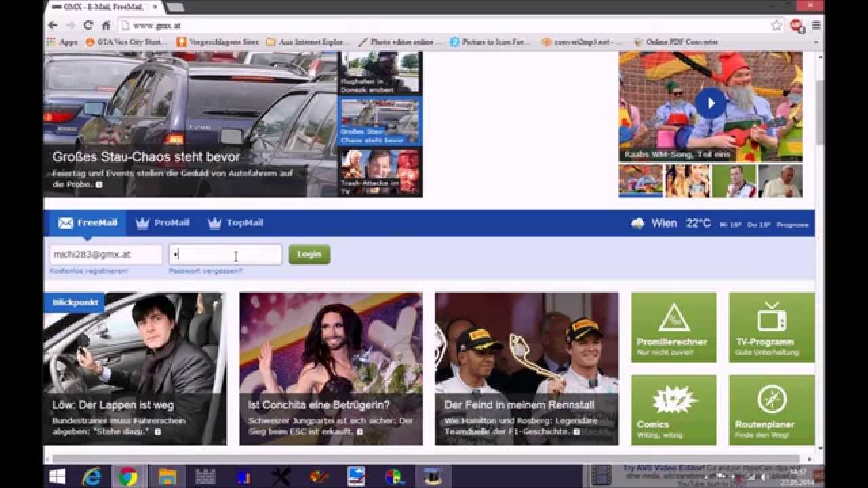Viewport: 868px width, 488px height.
Task: Reload the page with refresh icon
Action: tap(88, 25)
